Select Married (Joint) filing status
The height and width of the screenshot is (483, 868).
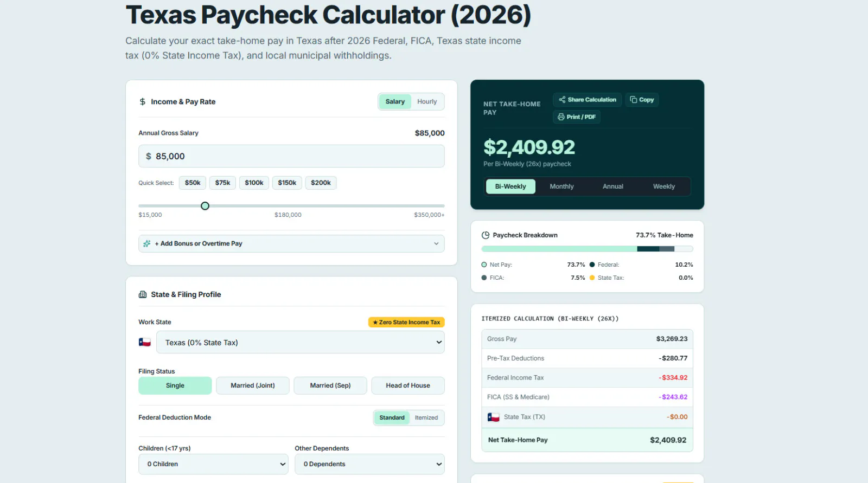(253, 385)
